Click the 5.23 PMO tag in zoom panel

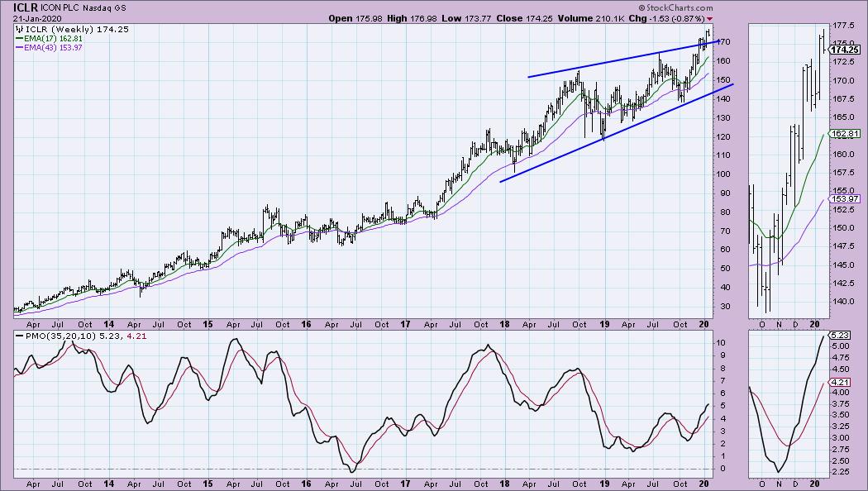pos(841,336)
